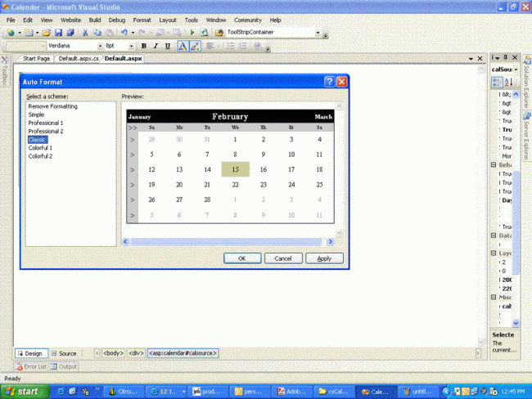Select the Simple scheme

[x=36, y=114]
